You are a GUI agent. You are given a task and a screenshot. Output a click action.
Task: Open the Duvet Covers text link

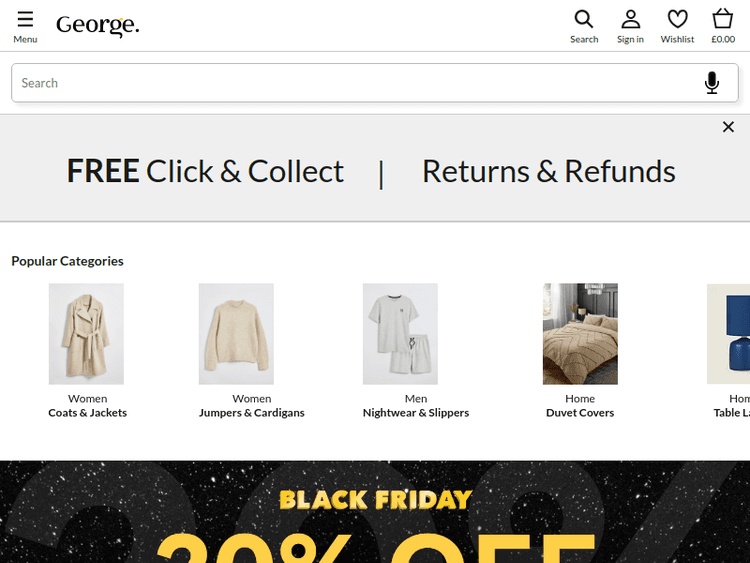(x=580, y=413)
